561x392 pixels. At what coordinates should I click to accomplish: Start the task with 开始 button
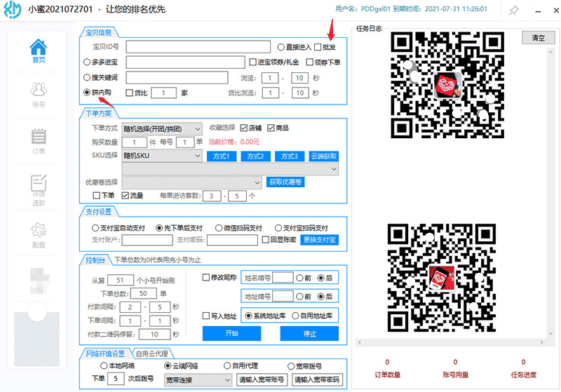coord(231,333)
